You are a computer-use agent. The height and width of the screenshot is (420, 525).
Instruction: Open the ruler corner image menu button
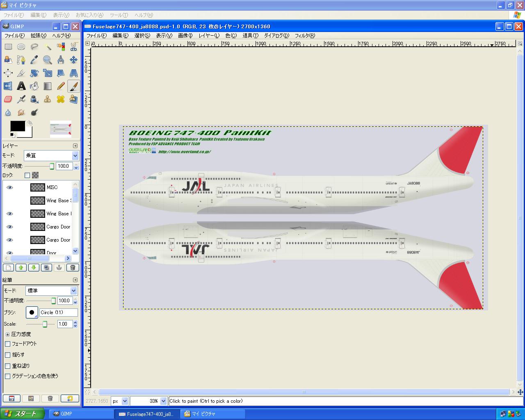coord(87,43)
